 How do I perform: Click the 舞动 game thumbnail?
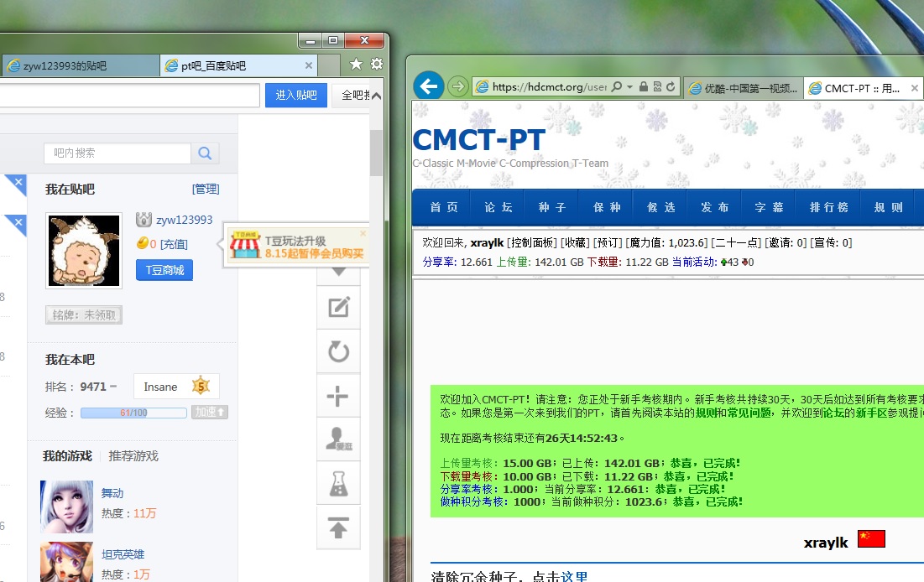click(66, 507)
